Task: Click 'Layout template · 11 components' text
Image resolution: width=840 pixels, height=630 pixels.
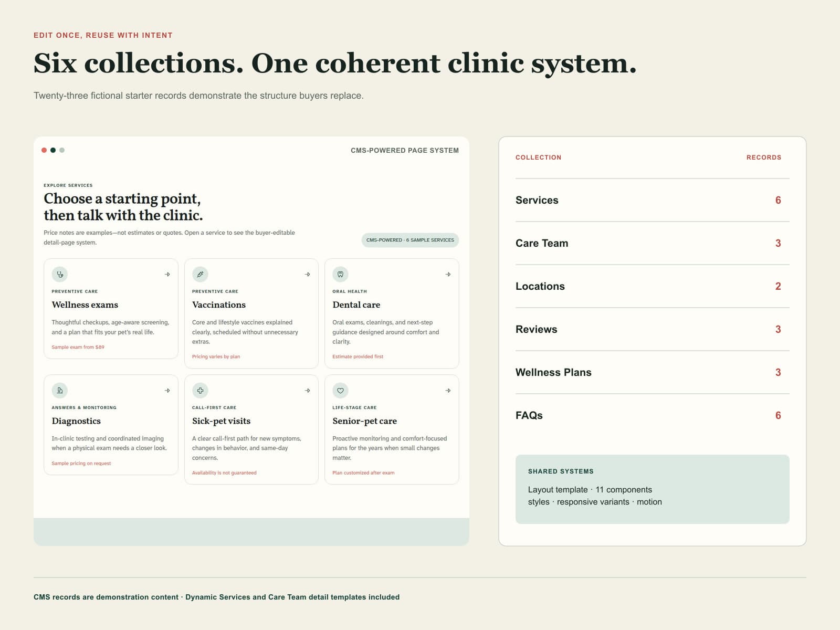Action: tap(590, 489)
